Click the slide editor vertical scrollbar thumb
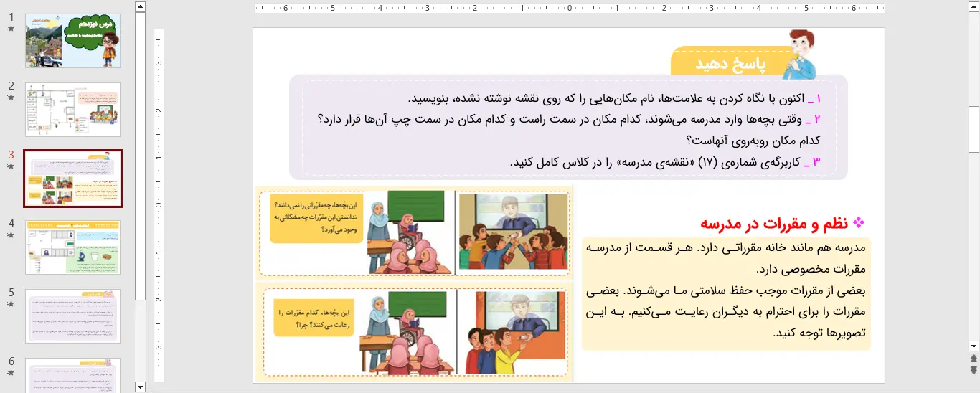 coord(974,129)
